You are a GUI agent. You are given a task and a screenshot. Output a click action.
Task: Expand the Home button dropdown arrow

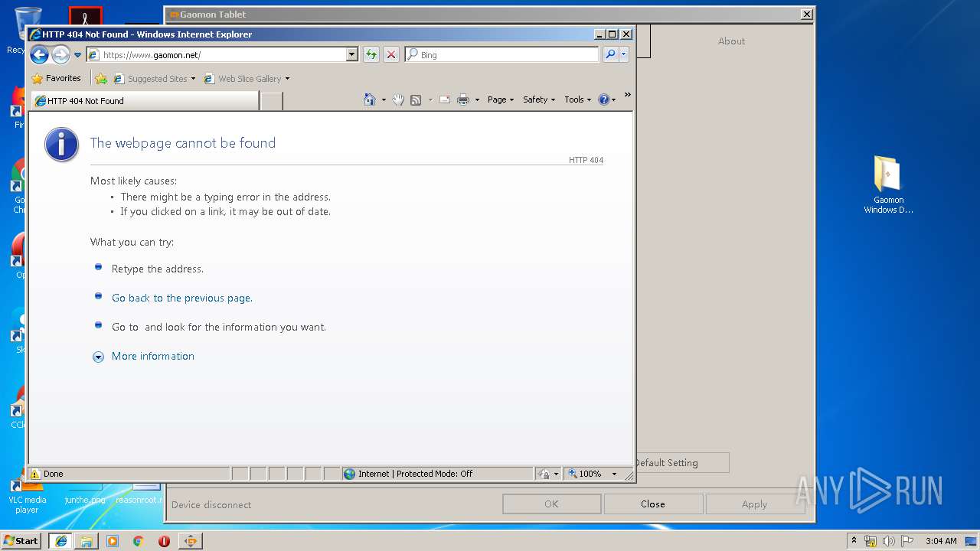click(x=384, y=99)
